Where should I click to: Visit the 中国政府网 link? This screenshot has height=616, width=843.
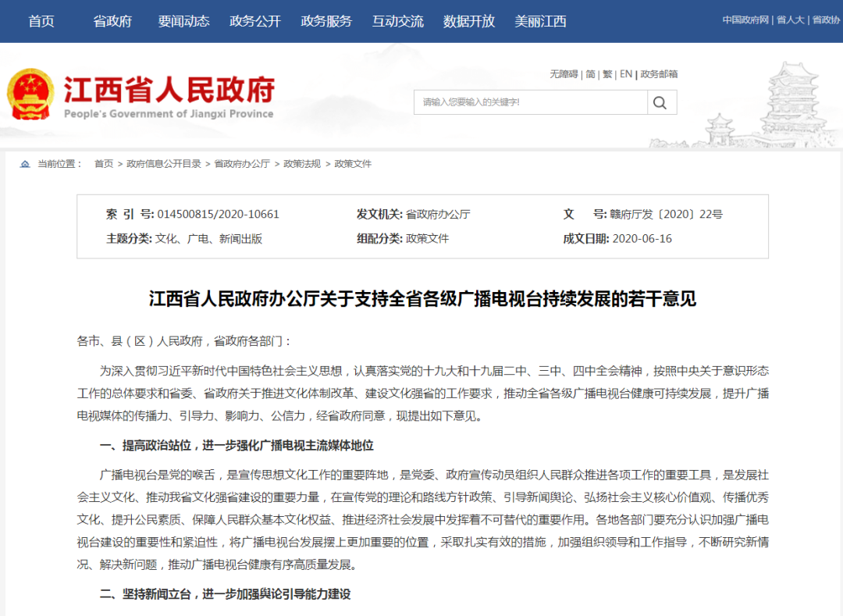pyautogui.click(x=745, y=20)
